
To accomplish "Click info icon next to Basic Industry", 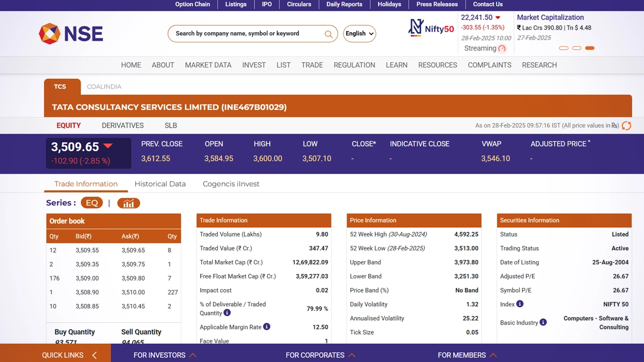I will pos(543,322).
